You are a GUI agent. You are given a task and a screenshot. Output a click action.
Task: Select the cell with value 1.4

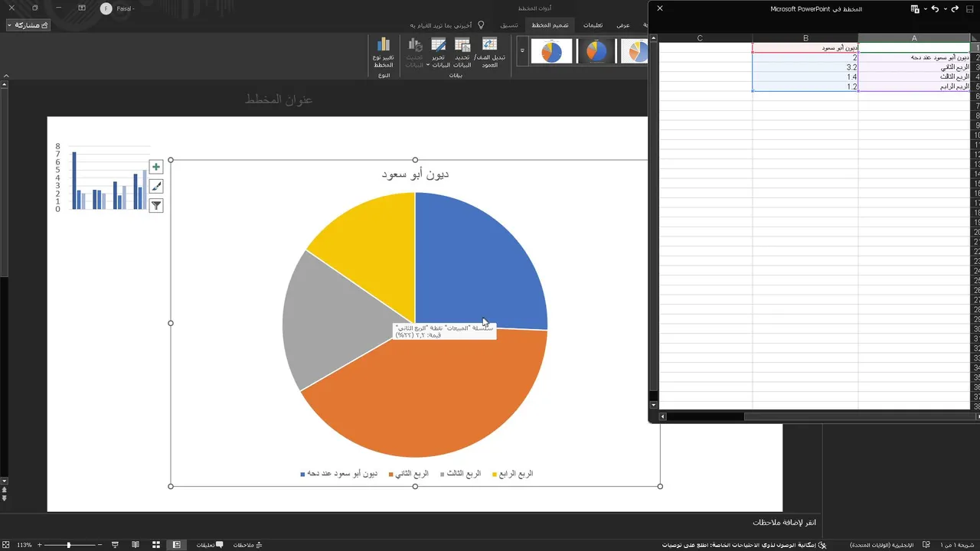click(x=805, y=77)
